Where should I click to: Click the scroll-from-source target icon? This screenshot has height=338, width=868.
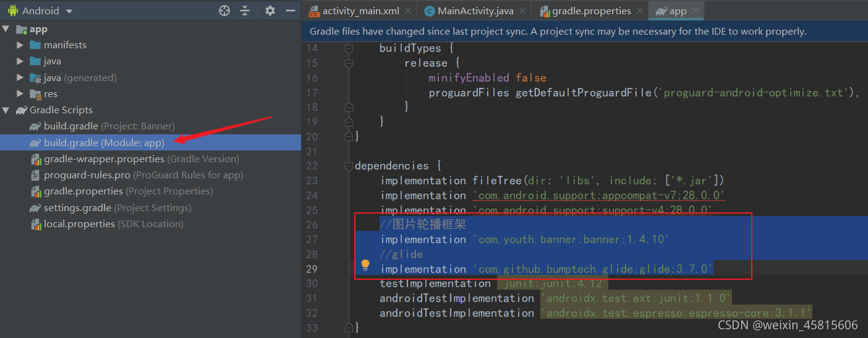coord(224,11)
